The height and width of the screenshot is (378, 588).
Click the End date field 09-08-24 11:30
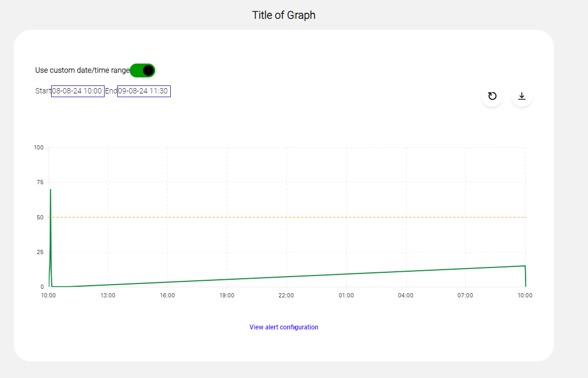144,91
